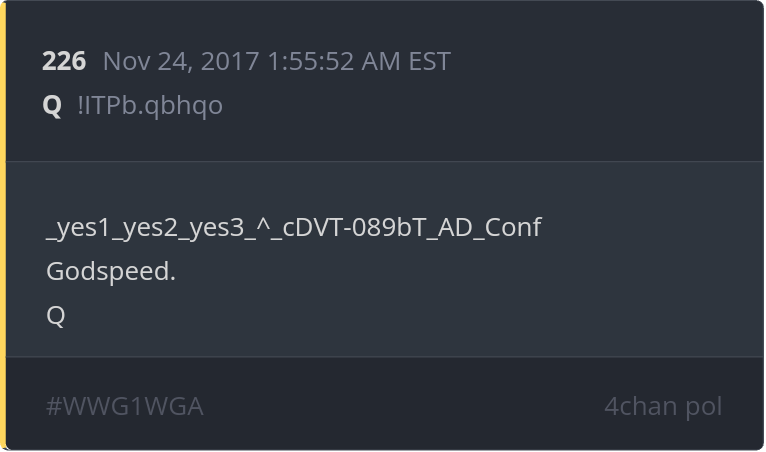Click the Q signature in the message body
The image size is (766, 452).
56,316
